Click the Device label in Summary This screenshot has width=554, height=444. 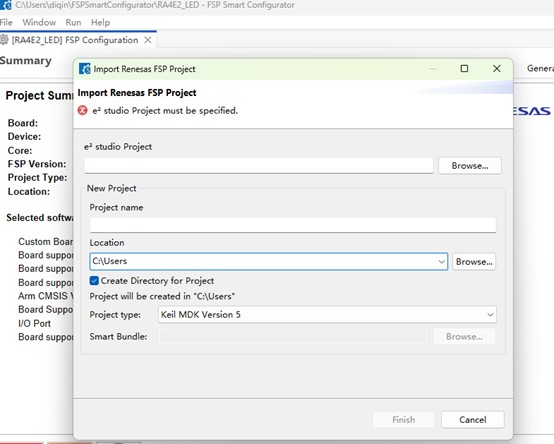coord(24,136)
